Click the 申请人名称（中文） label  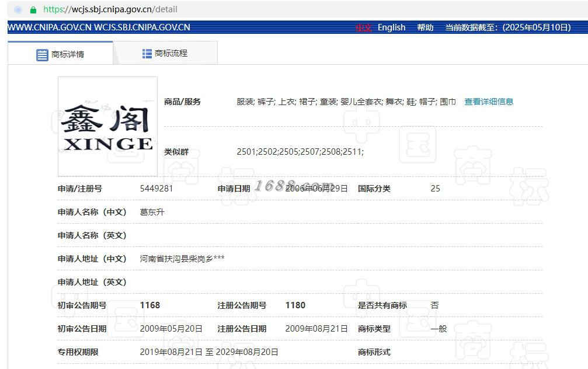coord(92,212)
